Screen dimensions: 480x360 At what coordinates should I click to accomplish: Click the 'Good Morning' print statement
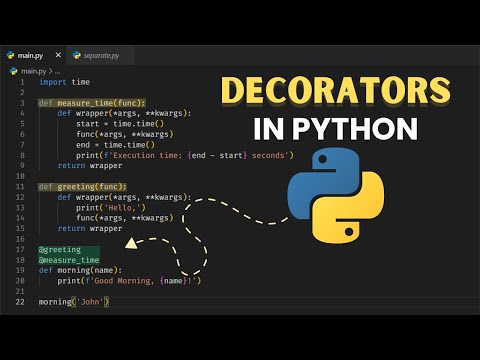129,281
